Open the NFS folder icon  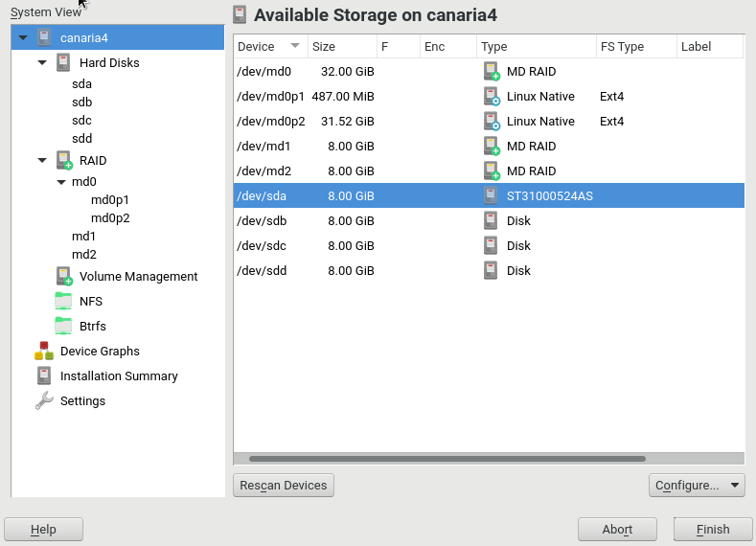click(x=63, y=302)
